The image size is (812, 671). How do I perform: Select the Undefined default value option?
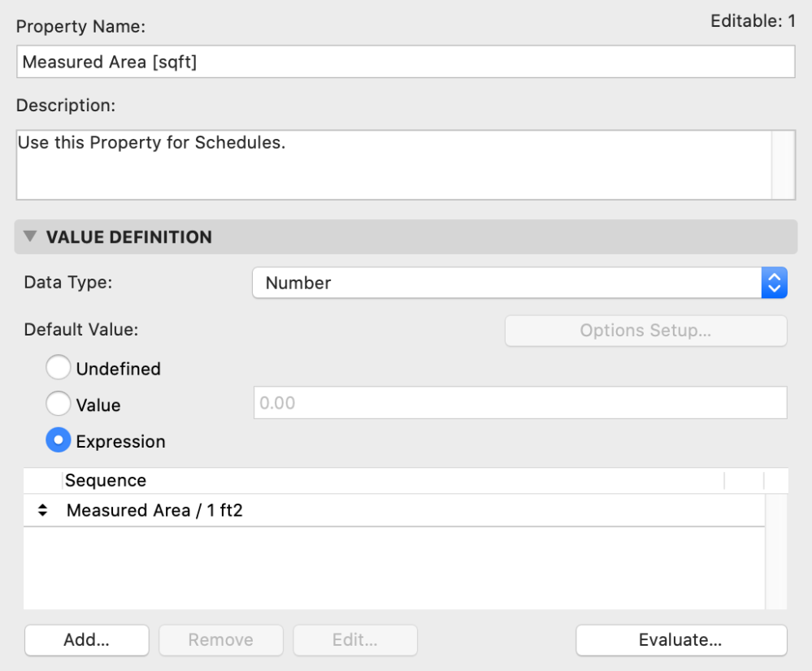(x=59, y=369)
